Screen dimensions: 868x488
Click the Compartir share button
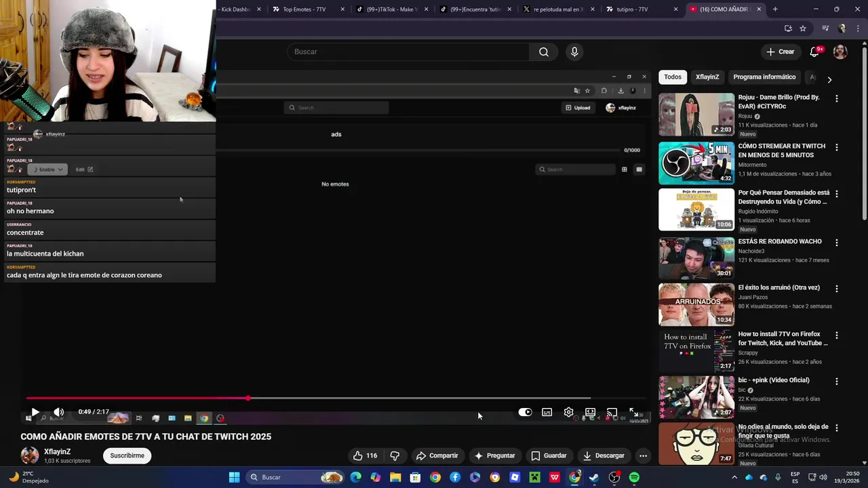pyautogui.click(x=437, y=455)
